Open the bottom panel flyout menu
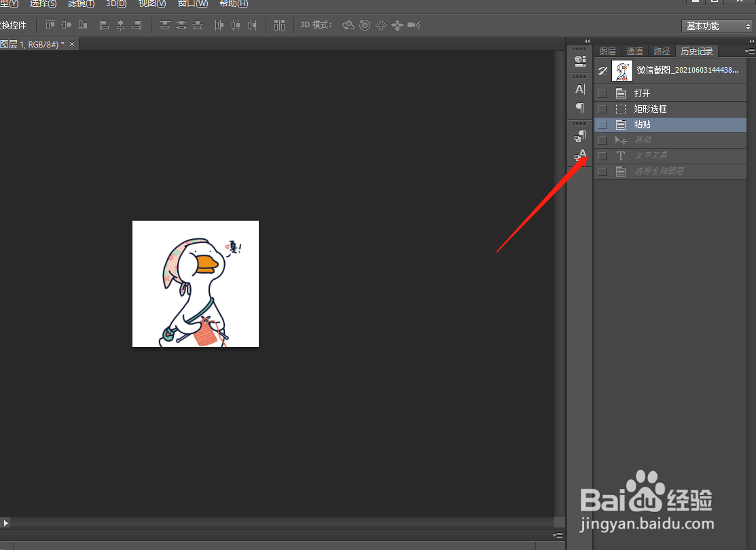756x550 pixels. pos(558,535)
